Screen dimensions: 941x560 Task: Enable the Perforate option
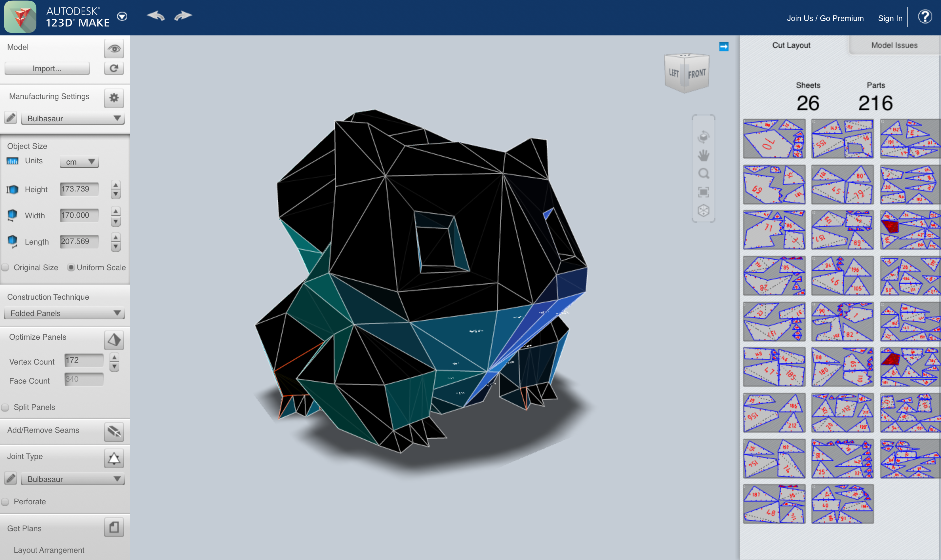[6, 502]
